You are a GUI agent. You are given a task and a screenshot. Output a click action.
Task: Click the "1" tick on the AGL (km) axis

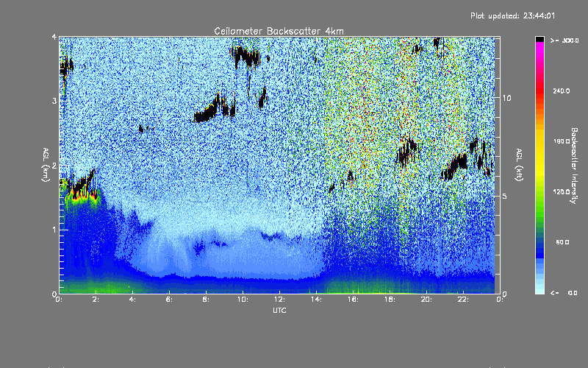click(54, 230)
